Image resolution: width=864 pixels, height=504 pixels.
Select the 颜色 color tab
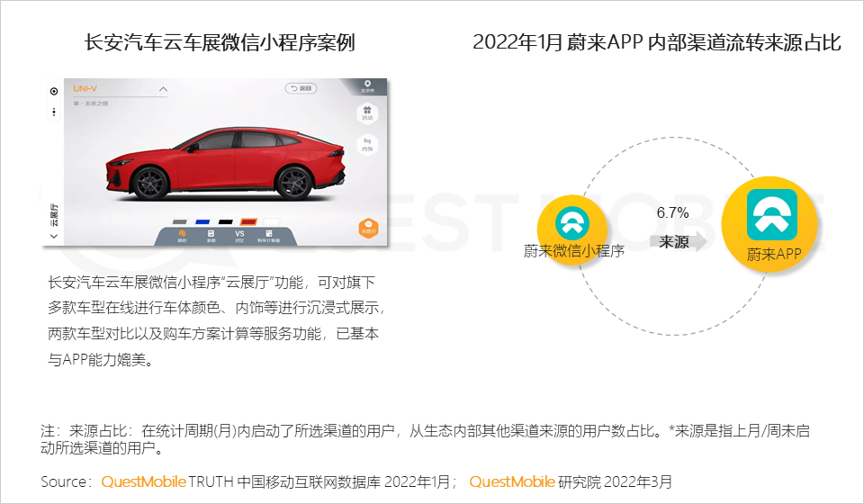(x=182, y=236)
